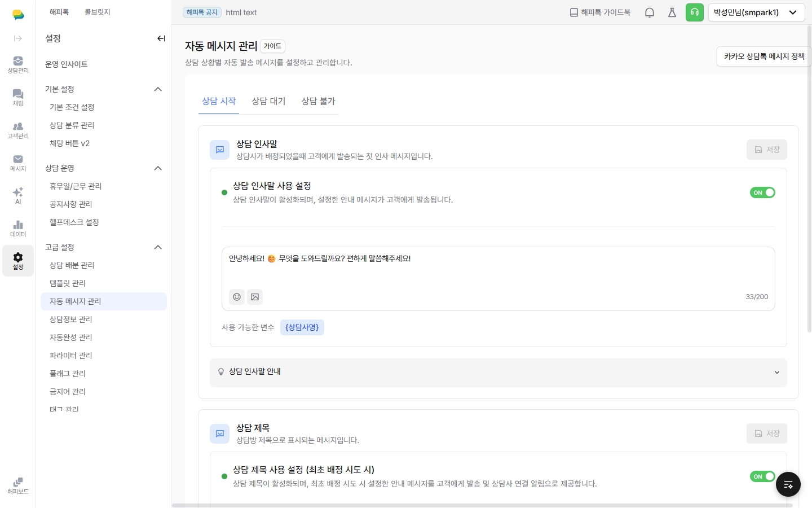
Task: Click the 상담 인사말 message icon
Action: click(220, 150)
